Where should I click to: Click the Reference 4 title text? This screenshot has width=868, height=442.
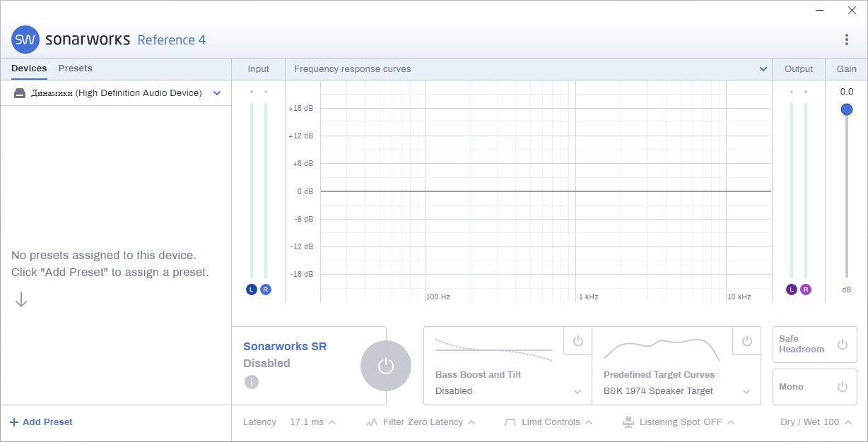(x=172, y=40)
